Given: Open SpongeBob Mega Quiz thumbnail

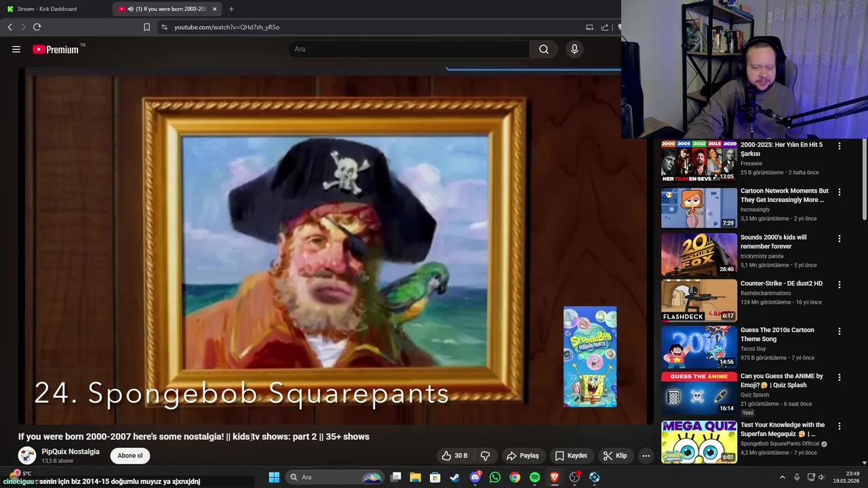Looking at the screenshot, I should point(699,442).
